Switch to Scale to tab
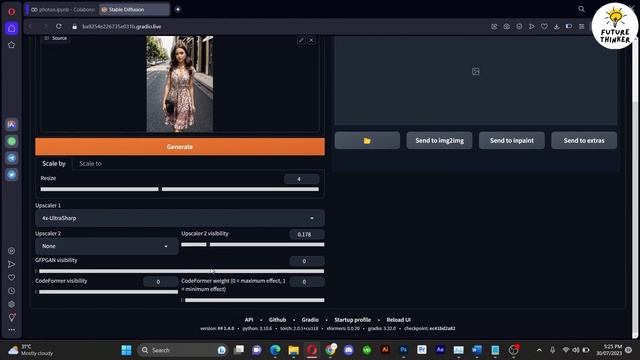Image resolution: width=640 pixels, height=360 pixels. pyautogui.click(x=90, y=163)
